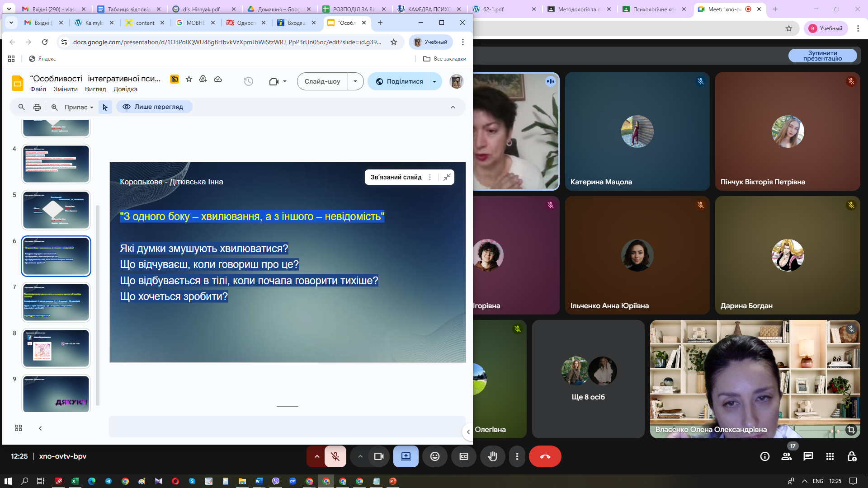
Task: Toggle the Meet camera button
Action: [378, 456]
